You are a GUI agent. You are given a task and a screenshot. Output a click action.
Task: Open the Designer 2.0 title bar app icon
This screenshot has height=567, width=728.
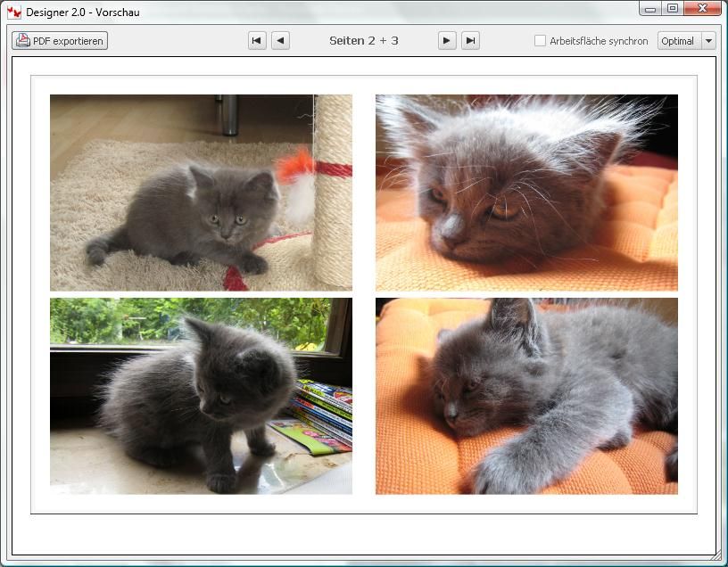(x=13, y=12)
